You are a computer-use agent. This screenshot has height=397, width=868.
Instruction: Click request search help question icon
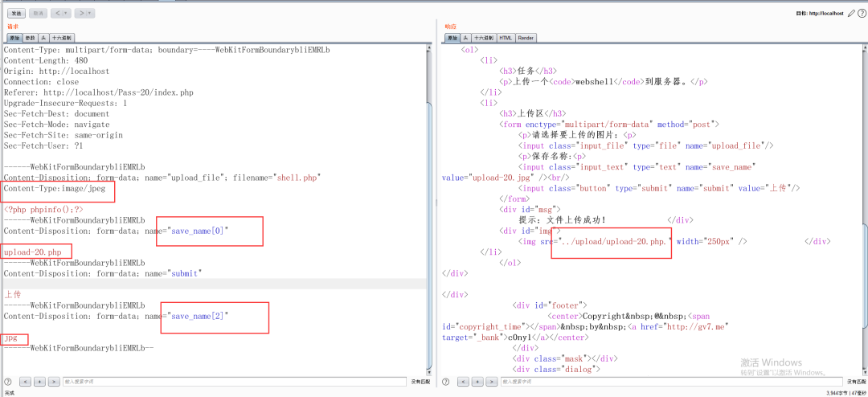point(8,382)
